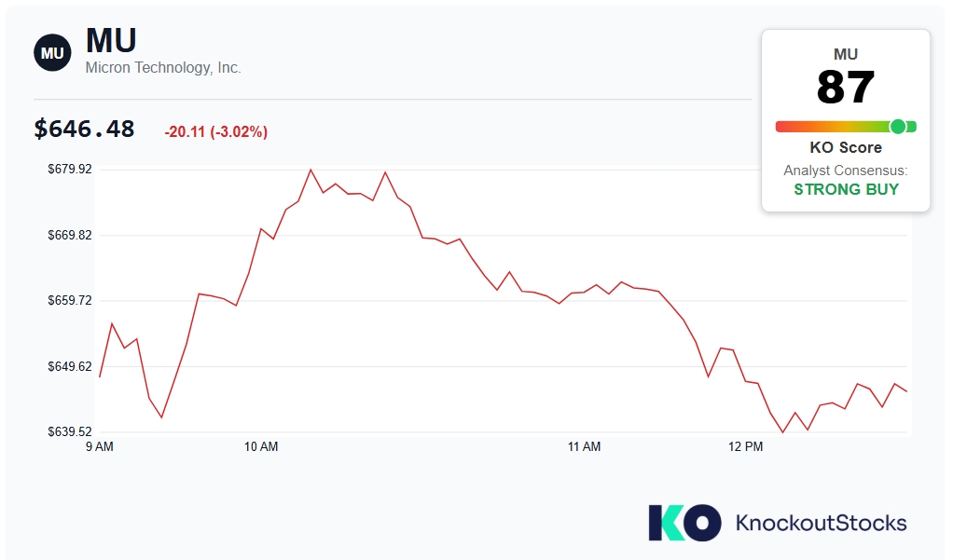
Task: Click the KnockoutStocks brand name
Action: coord(822,523)
